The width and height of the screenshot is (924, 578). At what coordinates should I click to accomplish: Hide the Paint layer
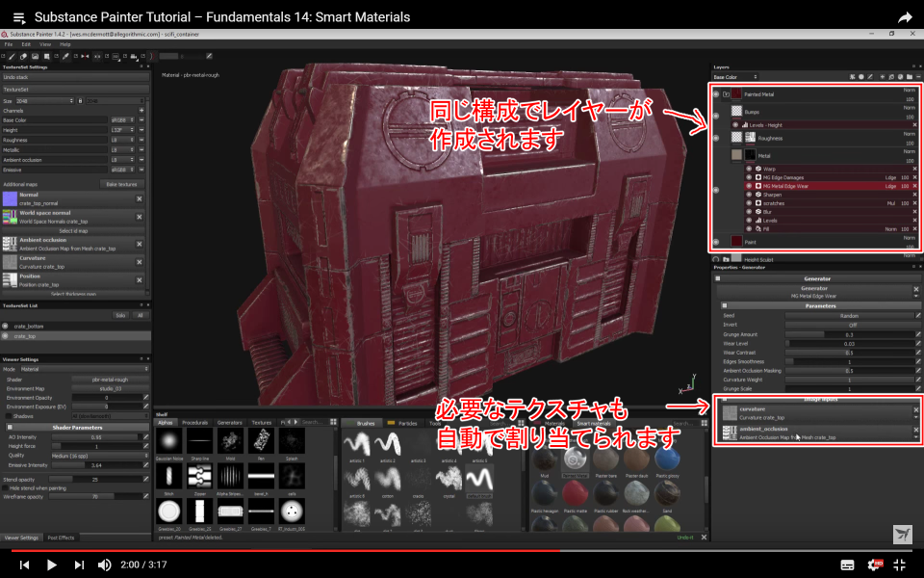[x=716, y=242]
